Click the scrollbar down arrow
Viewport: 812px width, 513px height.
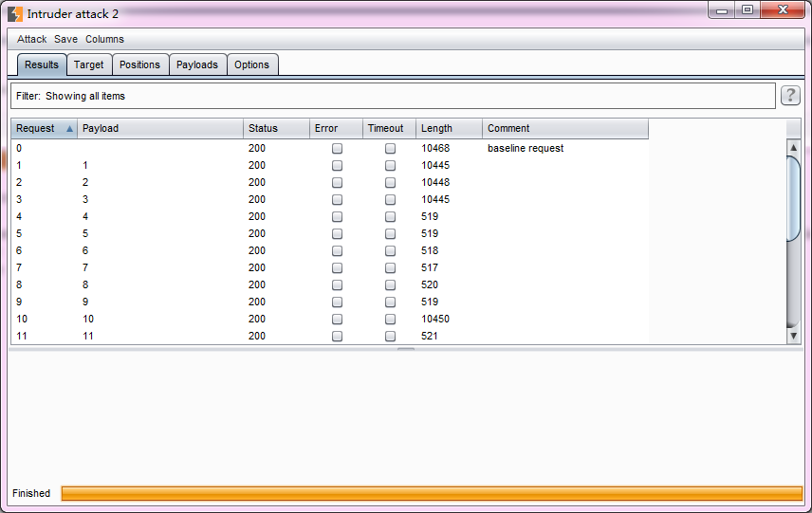pyautogui.click(x=794, y=336)
